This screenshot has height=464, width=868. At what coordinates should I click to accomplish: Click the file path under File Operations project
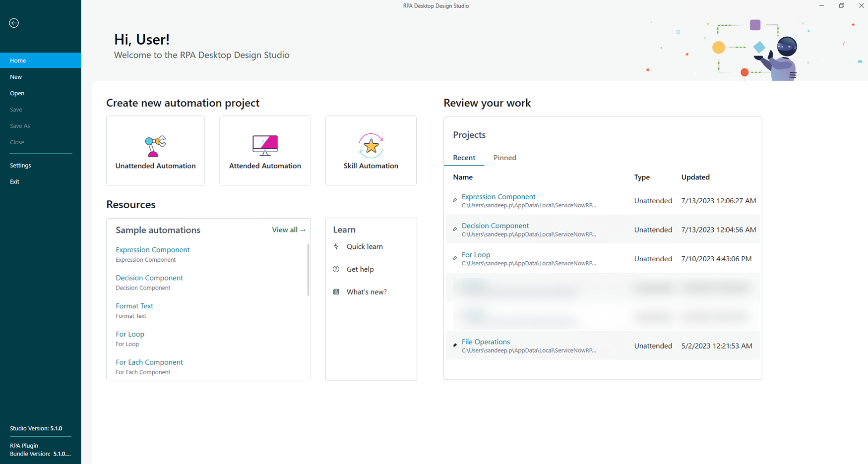point(529,350)
